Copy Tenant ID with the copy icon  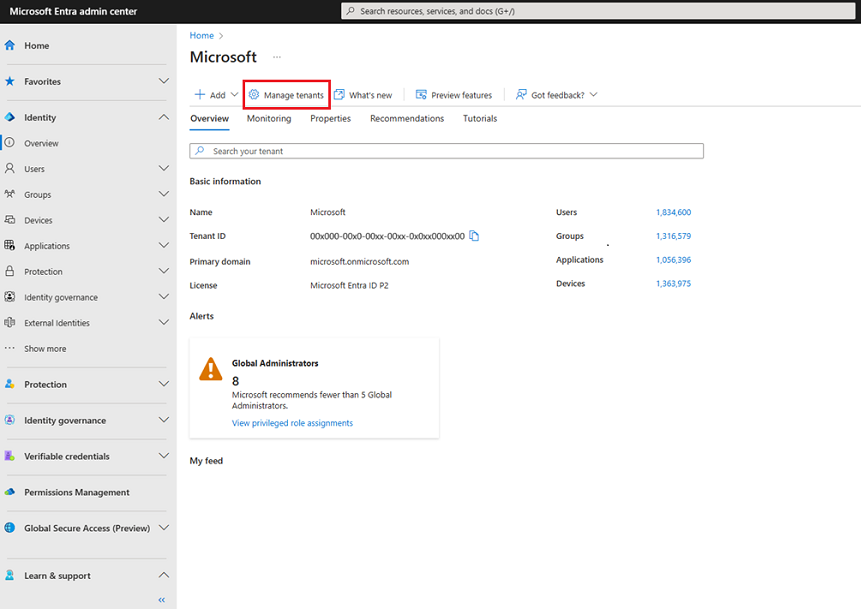tap(474, 236)
